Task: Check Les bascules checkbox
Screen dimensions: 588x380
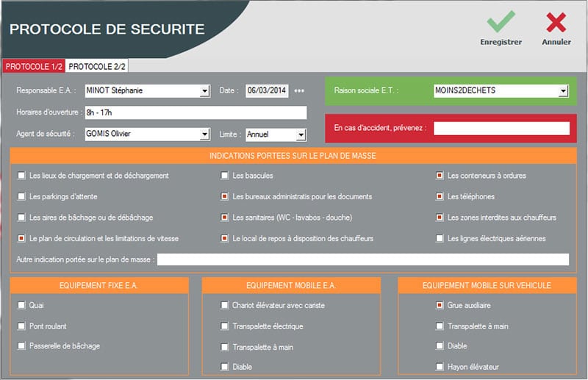Action: point(225,176)
